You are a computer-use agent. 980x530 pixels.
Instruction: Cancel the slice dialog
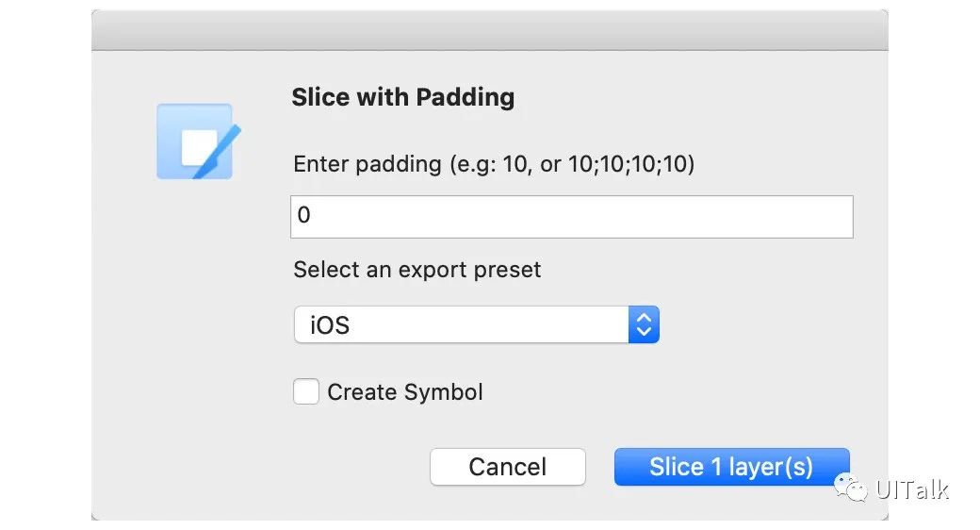(508, 467)
